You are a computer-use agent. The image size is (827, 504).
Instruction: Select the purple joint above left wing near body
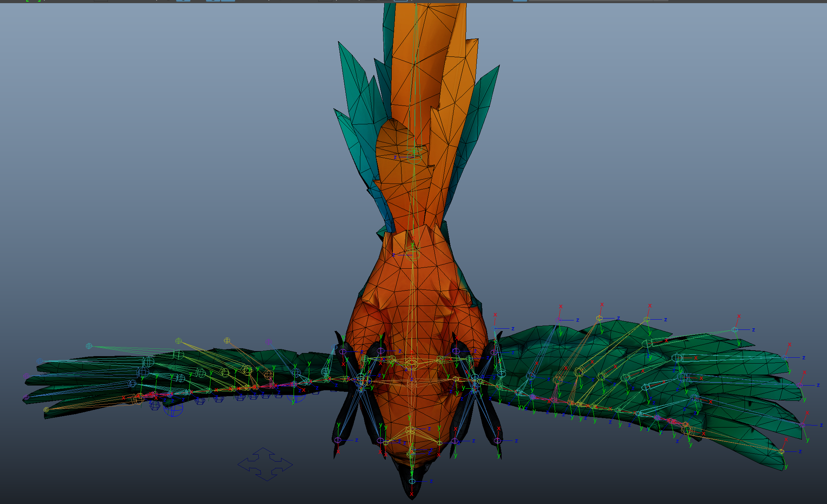pyautogui.click(x=268, y=342)
